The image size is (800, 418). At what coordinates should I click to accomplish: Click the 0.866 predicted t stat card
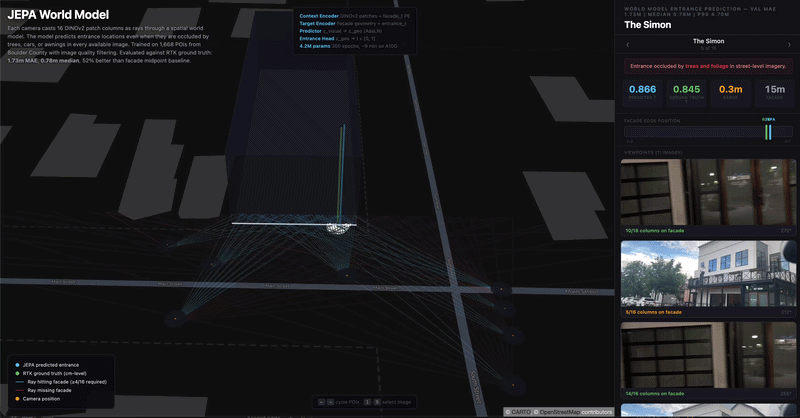click(642, 93)
